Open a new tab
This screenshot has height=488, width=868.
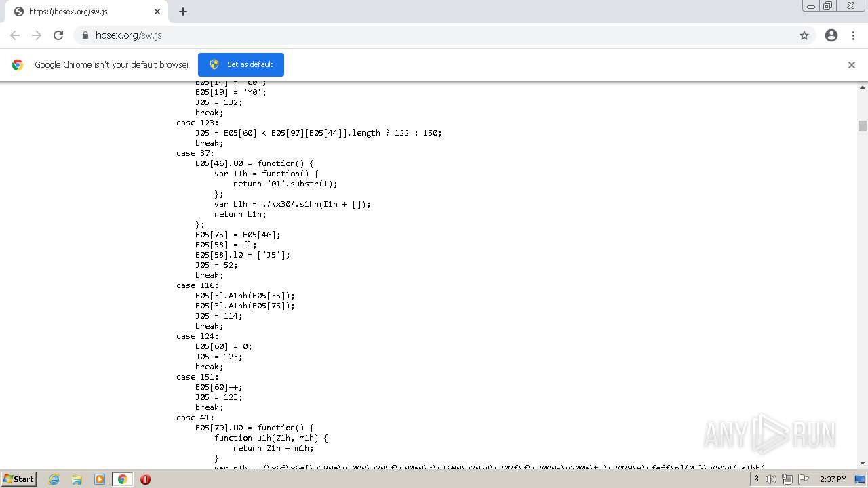[x=183, y=12]
